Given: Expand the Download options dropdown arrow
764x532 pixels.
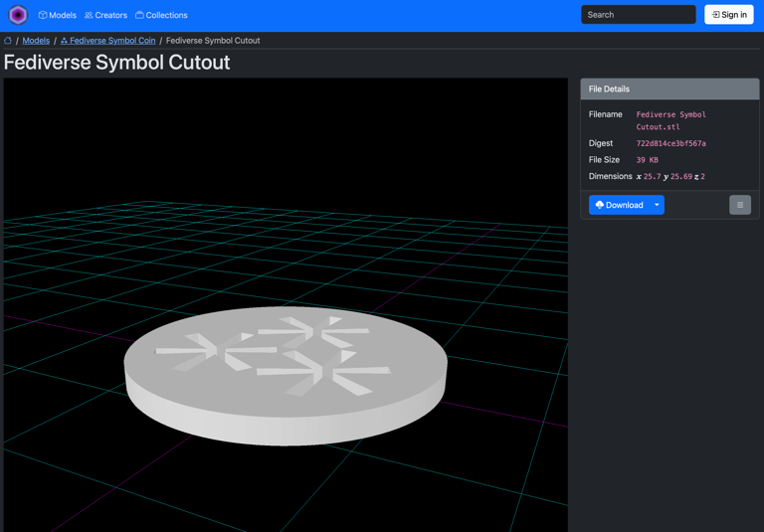Looking at the screenshot, I should pos(657,205).
